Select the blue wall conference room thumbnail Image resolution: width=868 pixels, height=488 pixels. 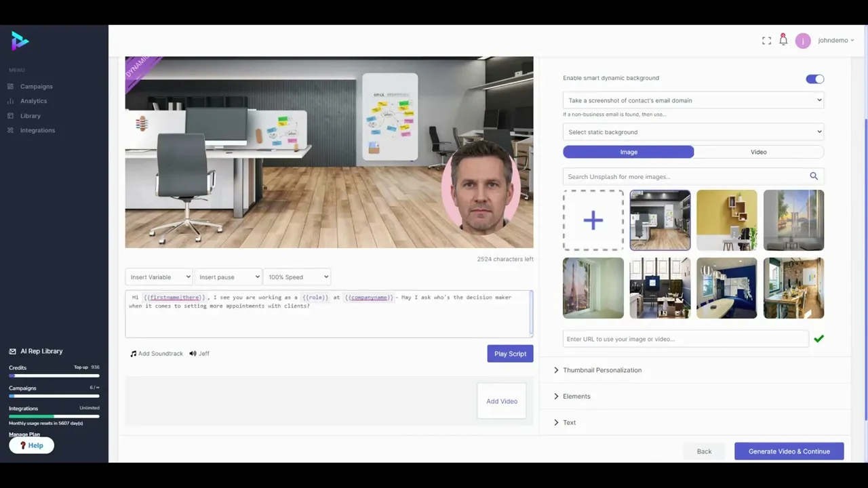pyautogui.click(x=727, y=288)
